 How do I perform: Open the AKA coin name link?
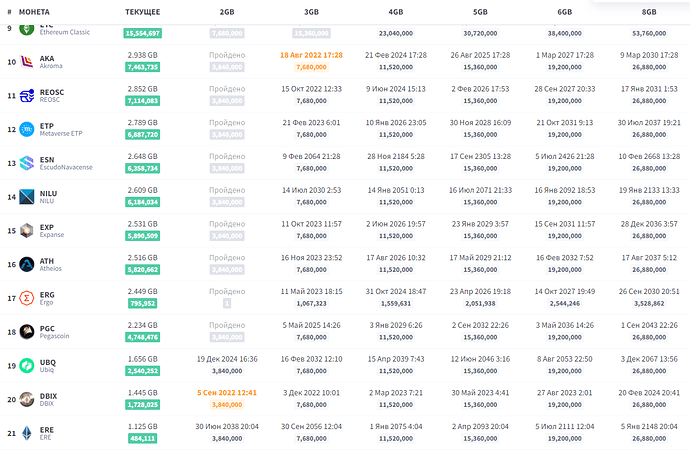pos(47,58)
